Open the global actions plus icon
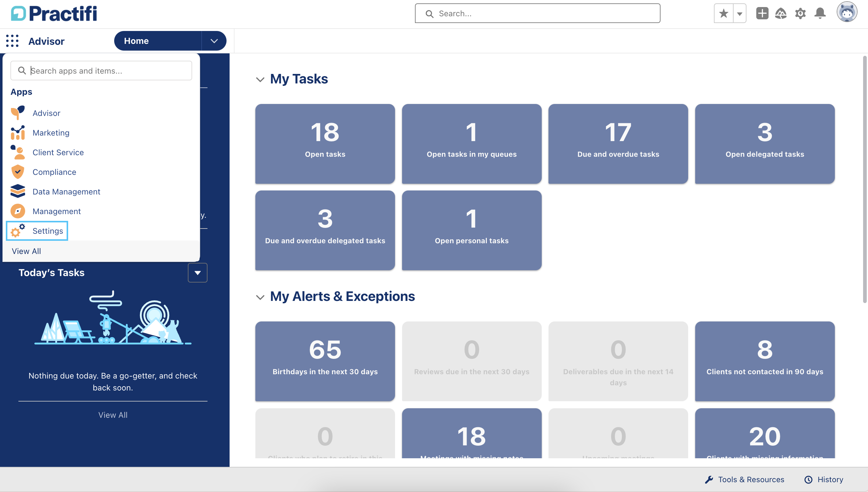Viewport: 868px width, 492px height. tap(762, 13)
